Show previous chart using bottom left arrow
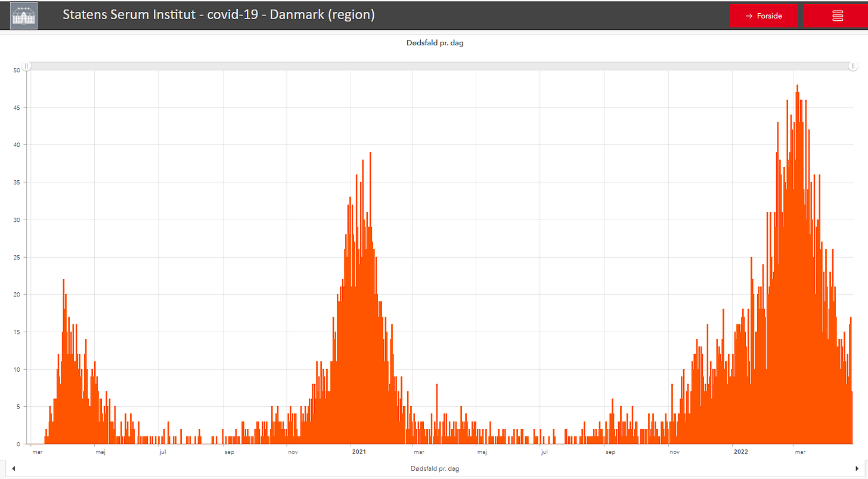Viewport: 868px width, 479px height. pyautogui.click(x=13, y=468)
